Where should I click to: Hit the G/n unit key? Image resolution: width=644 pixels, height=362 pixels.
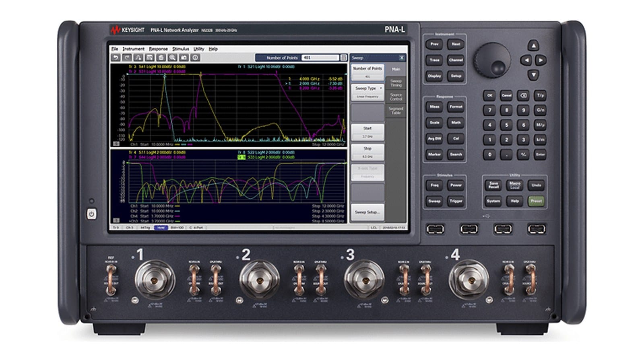tap(540, 110)
